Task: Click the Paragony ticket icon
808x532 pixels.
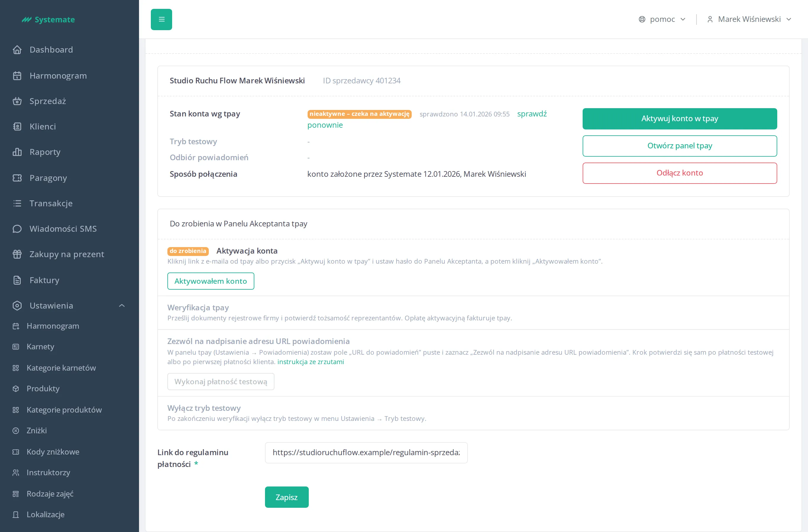Action: click(x=17, y=178)
